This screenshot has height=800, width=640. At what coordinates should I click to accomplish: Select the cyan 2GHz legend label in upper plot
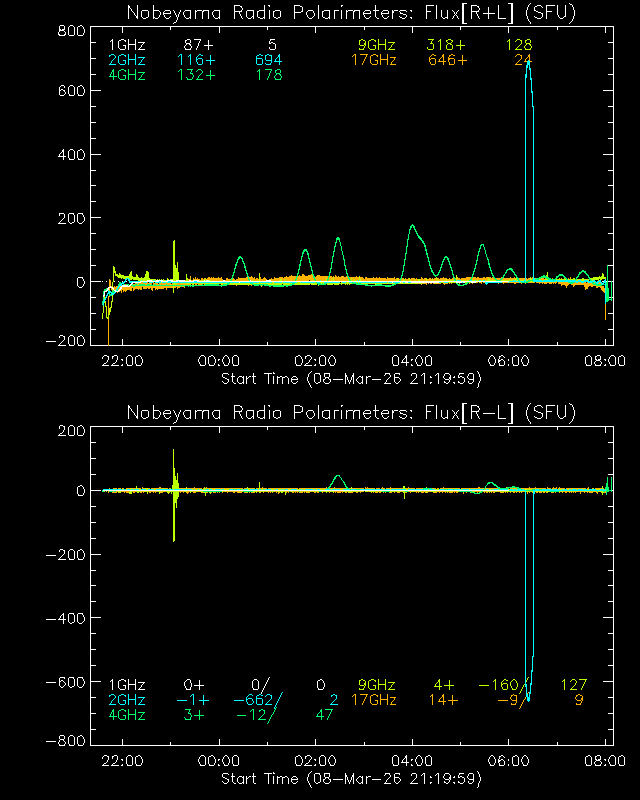point(125,60)
